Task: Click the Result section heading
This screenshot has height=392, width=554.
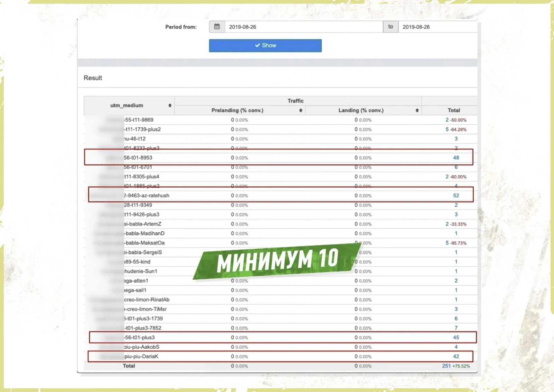Action: pos(93,78)
